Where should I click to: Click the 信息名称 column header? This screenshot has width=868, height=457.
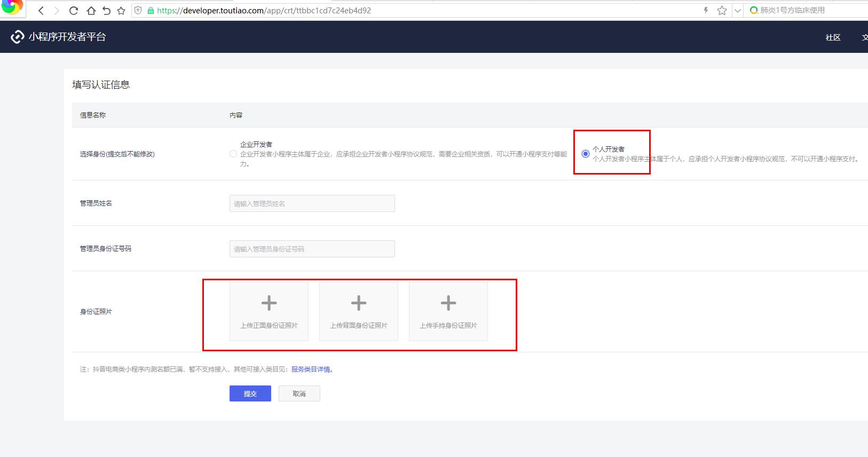(93, 115)
